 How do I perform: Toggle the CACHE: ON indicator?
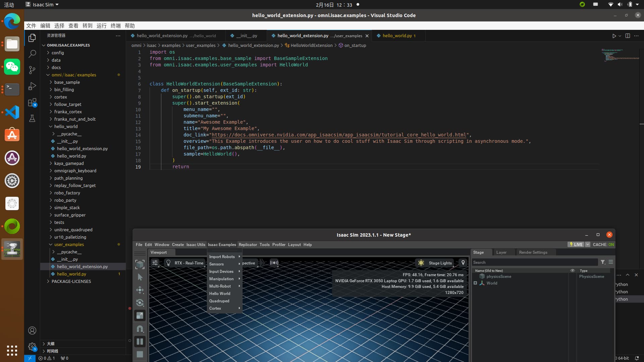pyautogui.click(x=603, y=244)
